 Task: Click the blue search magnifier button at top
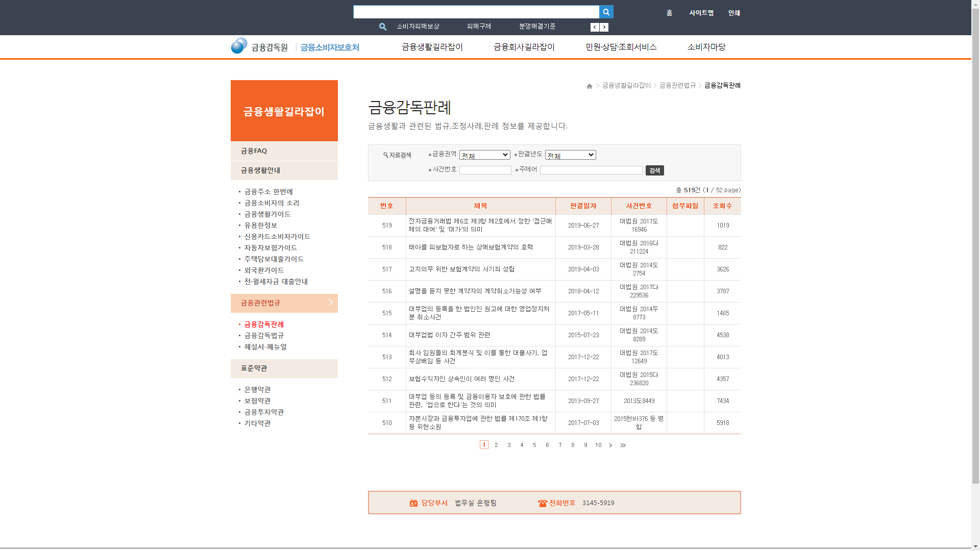(x=606, y=12)
